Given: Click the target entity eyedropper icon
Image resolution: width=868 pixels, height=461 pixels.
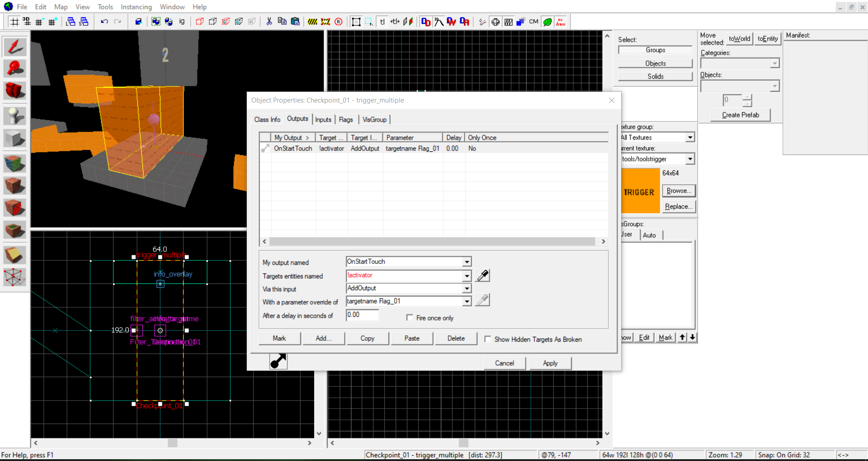Looking at the screenshot, I should pos(482,276).
